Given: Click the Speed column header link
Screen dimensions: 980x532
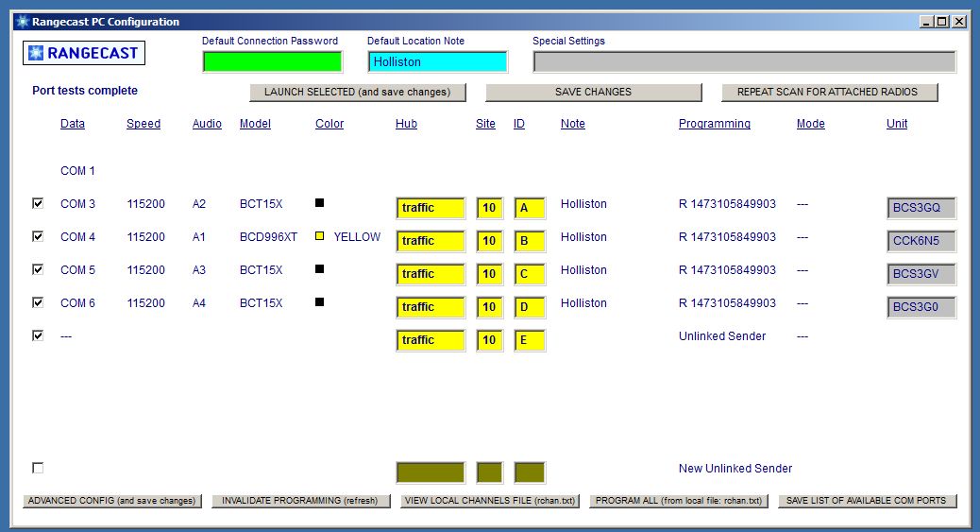Looking at the screenshot, I should tap(144, 124).
